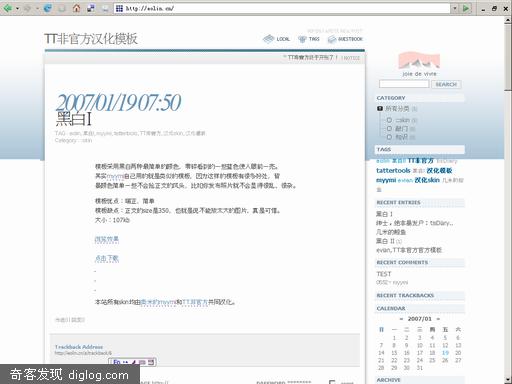Click the scrollbar down arrow
This screenshot has height=384, width=512.
(508, 380)
